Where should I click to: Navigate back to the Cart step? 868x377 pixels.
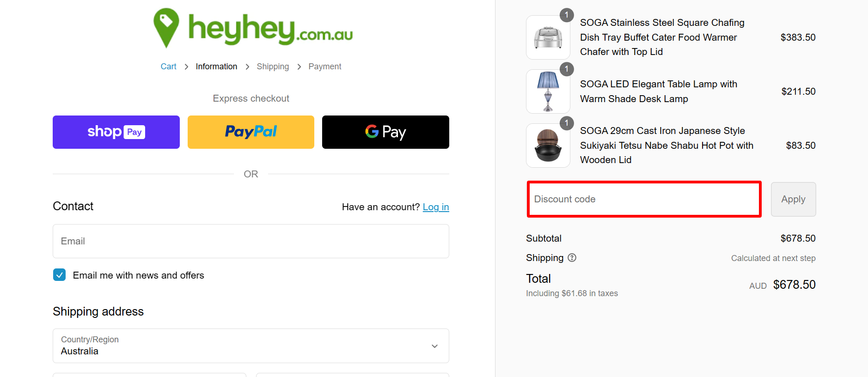tap(168, 66)
